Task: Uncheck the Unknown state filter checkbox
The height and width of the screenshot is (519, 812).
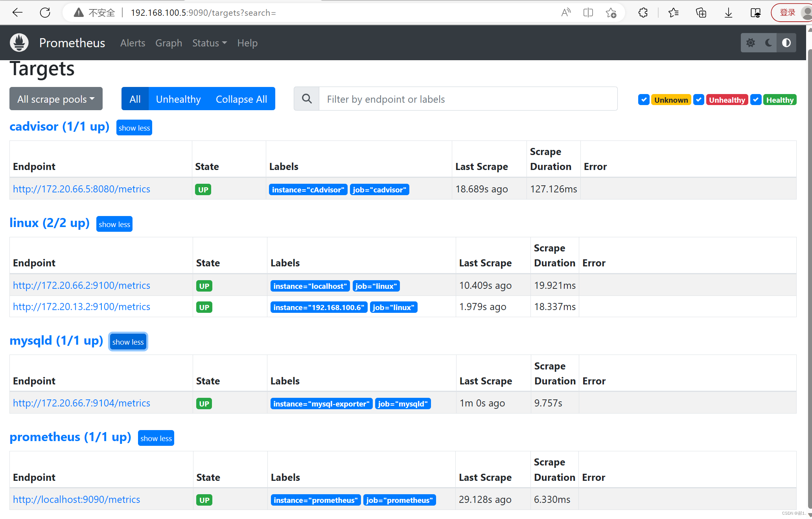Action: tap(643, 100)
